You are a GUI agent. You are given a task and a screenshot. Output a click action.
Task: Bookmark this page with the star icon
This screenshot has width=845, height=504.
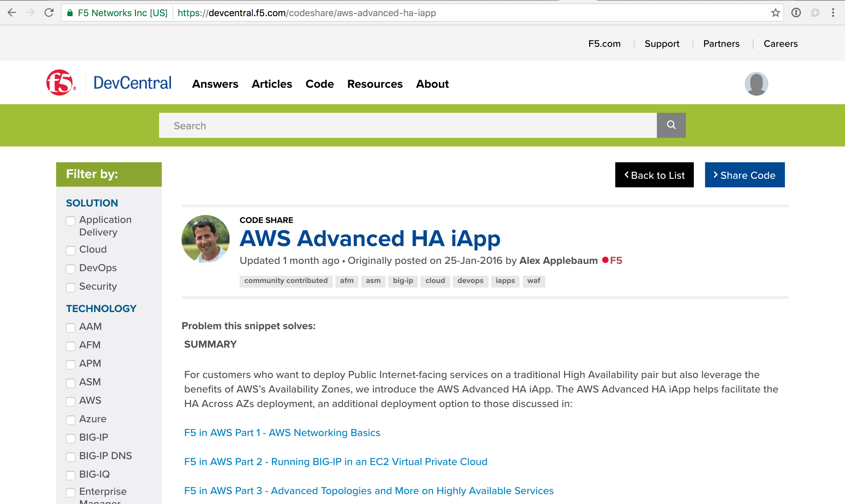(775, 13)
